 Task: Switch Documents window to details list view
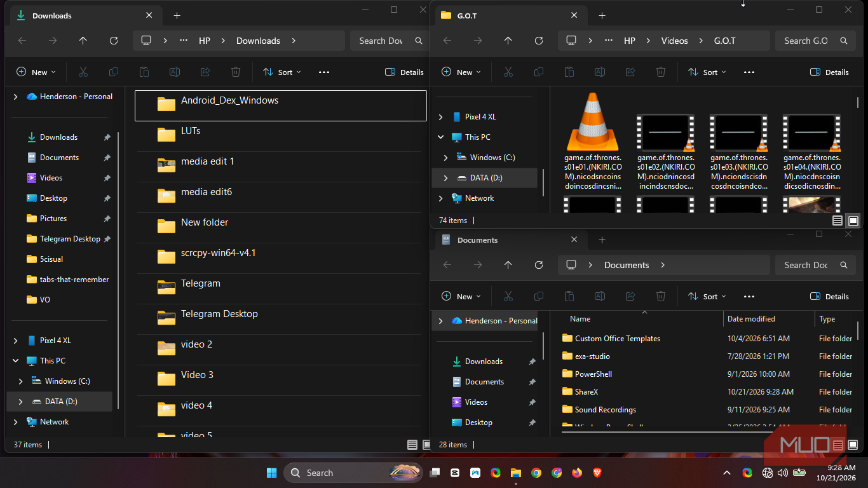(x=837, y=445)
